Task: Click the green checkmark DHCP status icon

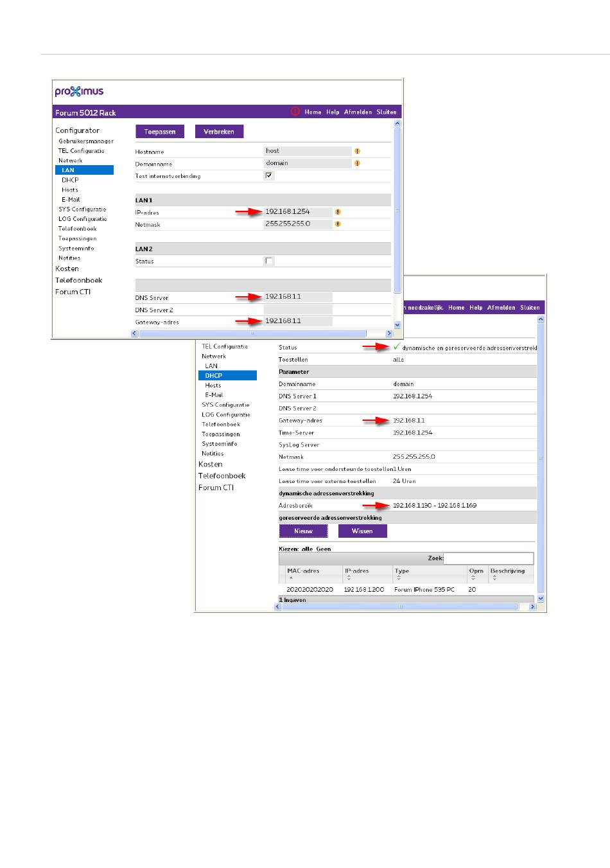Action: tap(396, 347)
